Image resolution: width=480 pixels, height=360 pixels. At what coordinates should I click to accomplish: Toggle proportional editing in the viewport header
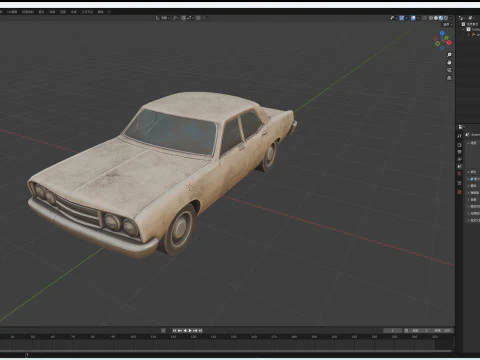point(199,18)
